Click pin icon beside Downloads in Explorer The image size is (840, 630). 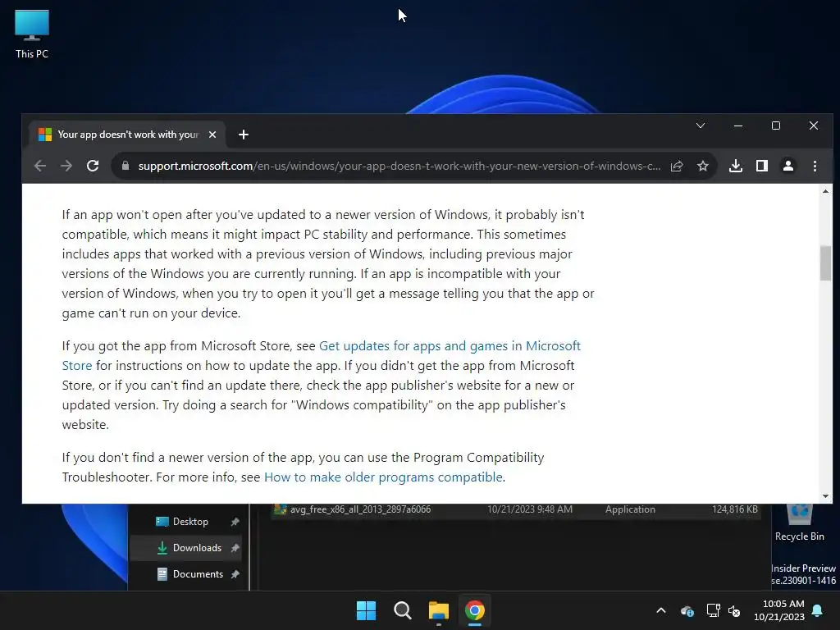[235, 548]
